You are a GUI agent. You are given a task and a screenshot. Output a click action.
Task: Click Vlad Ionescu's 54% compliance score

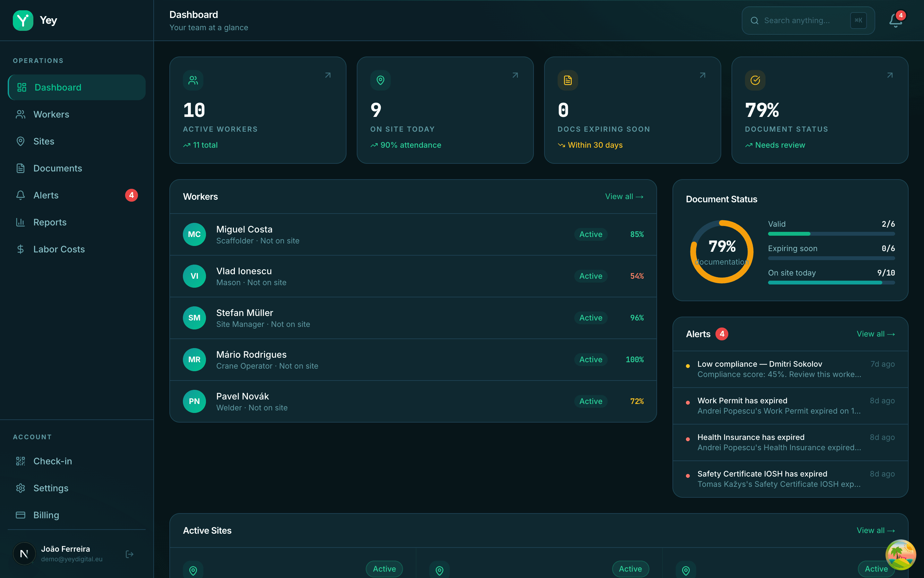coord(637,276)
